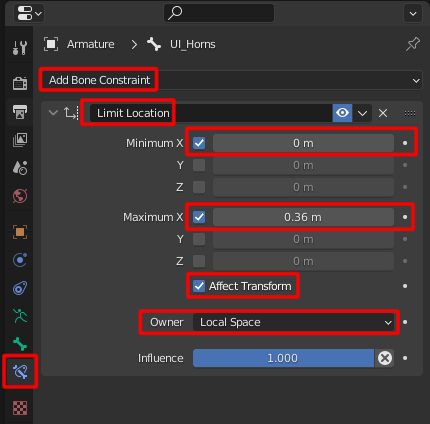
Task: Delete the Limit Location constraint
Action: click(383, 113)
